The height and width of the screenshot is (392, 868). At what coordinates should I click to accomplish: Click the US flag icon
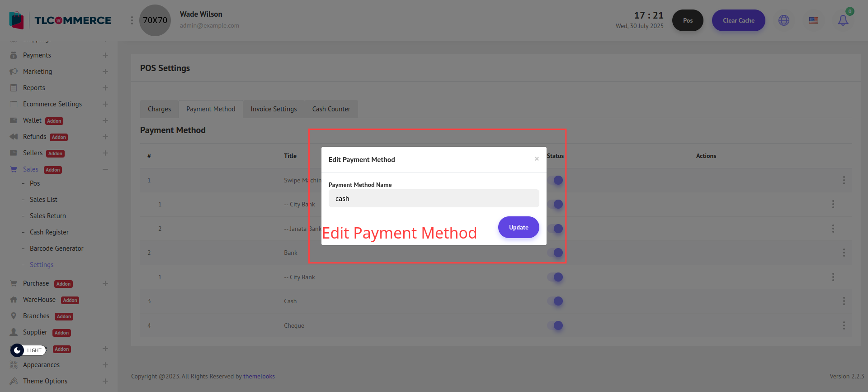[x=814, y=20]
